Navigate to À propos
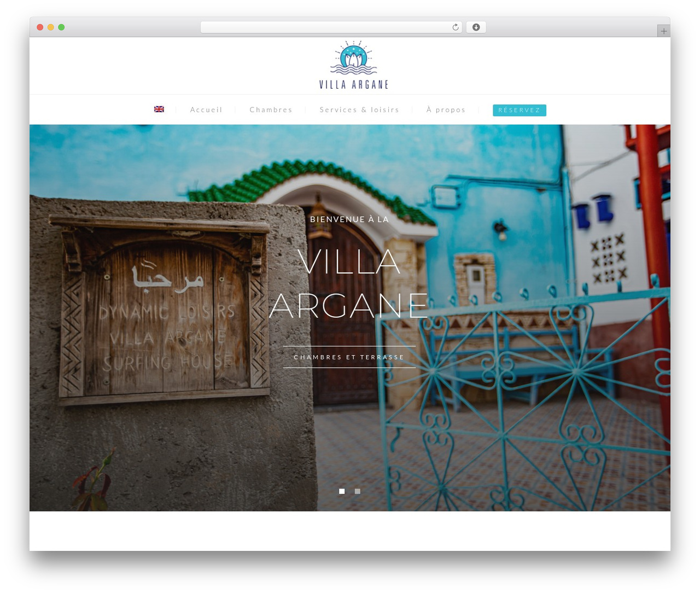 coord(446,110)
